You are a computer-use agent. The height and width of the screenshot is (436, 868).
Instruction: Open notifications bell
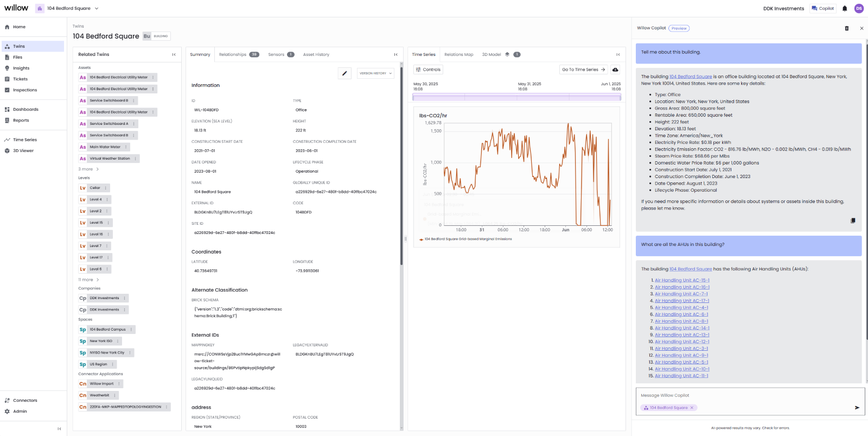coord(845,8)
